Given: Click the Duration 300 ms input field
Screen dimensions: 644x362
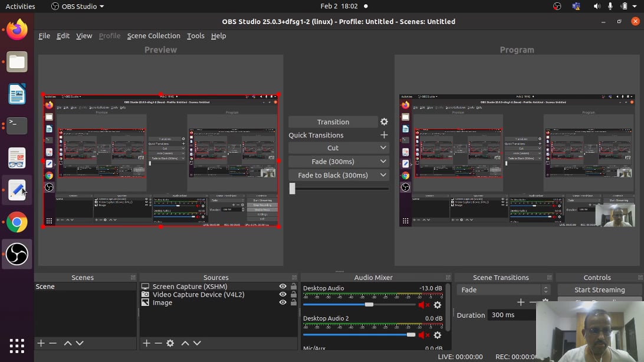Looking at the screenshot, I should (x=512, y=315).
